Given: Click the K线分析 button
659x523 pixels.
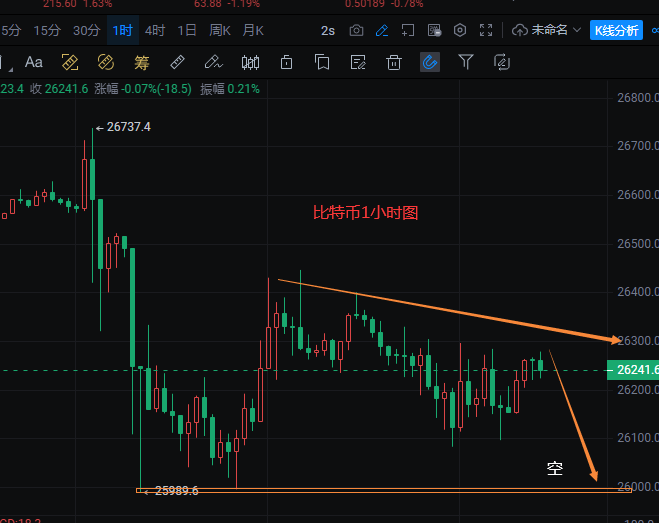Looking at the screenshot, I should tap(616, 30).
